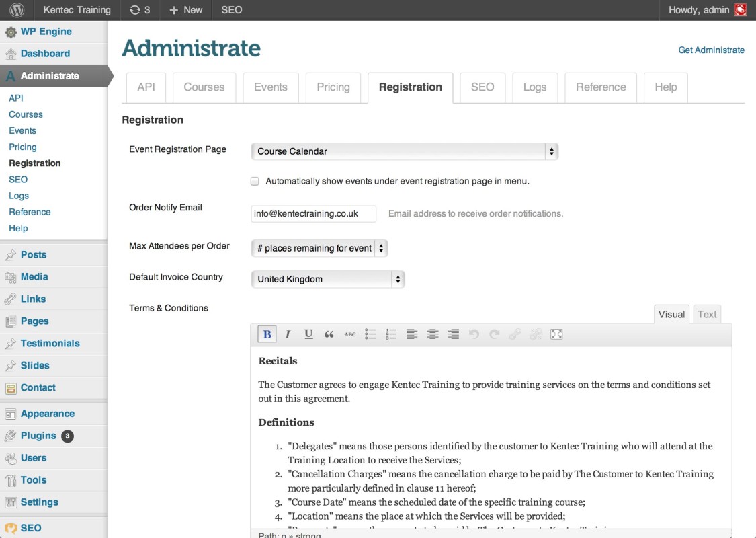
Task: Open the Help tab
Action: pos(666,87)
